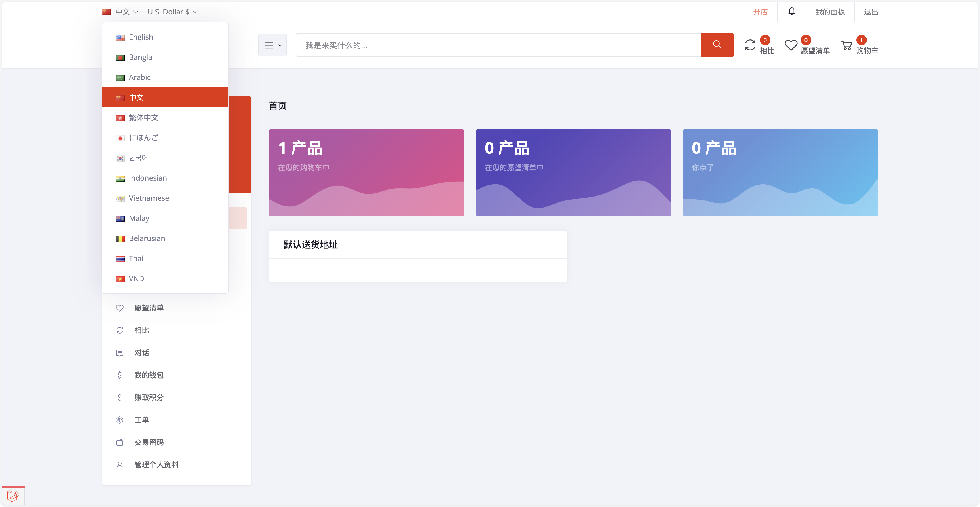Open the wishlist heart icon in header

791,45
